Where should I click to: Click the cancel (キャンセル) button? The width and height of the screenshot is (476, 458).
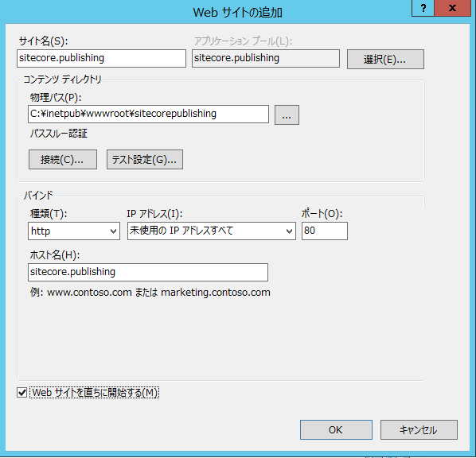pos(419,430)
